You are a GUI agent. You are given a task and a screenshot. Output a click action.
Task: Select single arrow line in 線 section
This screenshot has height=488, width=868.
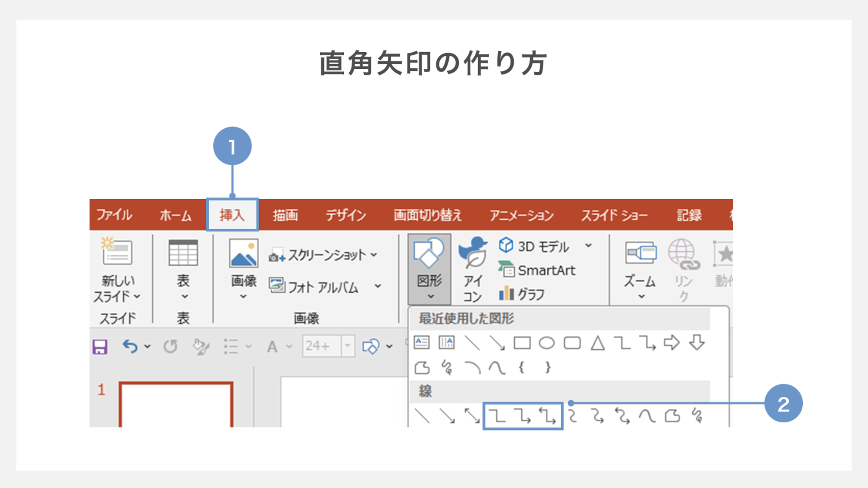(447, 416)
